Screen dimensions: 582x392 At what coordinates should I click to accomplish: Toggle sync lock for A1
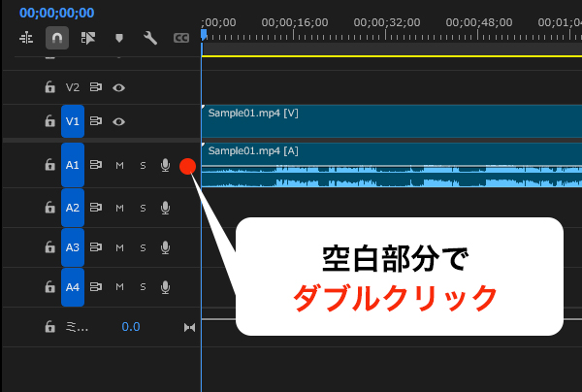96,164
